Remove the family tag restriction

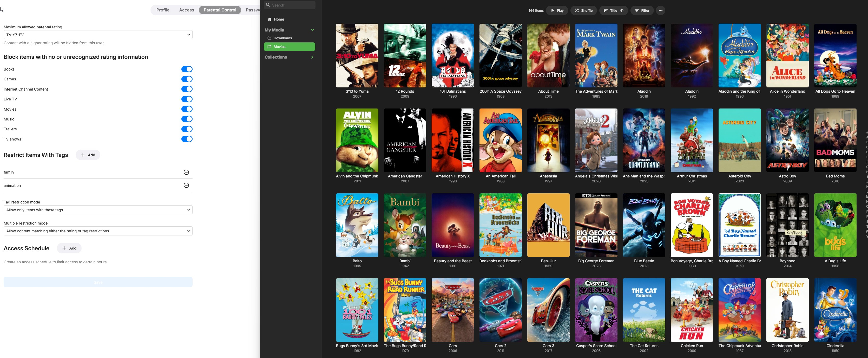186,172
